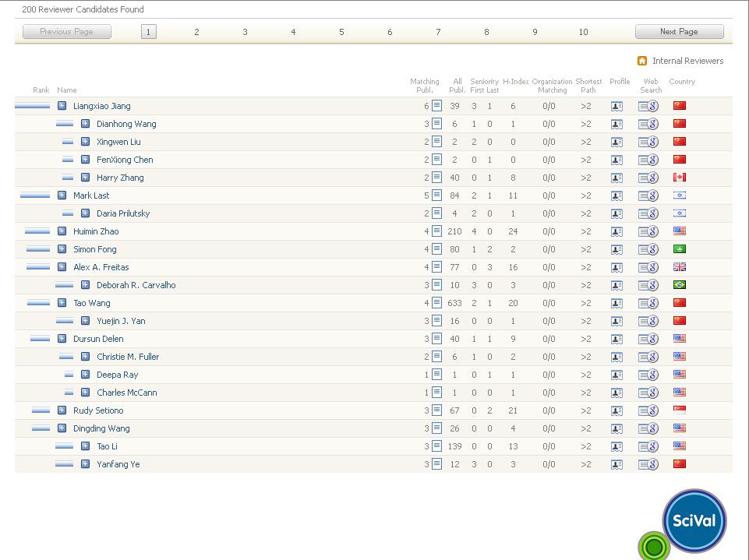This screenshot has width=749, height=560.
Task: Click the Country column header
Action: pyautogui.click(x=682, y=82)
